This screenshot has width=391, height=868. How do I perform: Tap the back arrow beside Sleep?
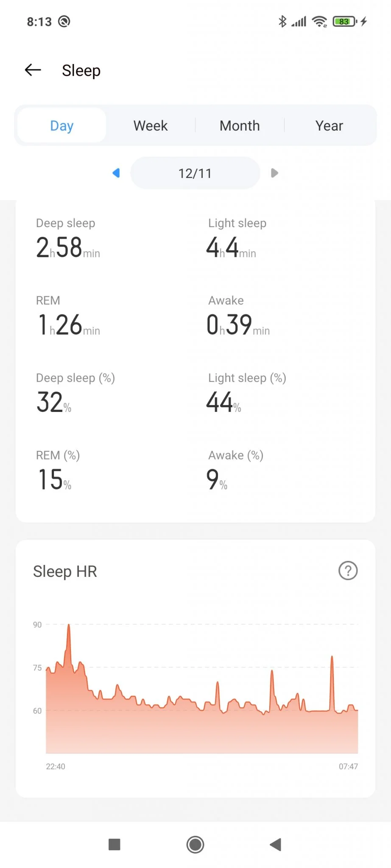pos(33,70)
